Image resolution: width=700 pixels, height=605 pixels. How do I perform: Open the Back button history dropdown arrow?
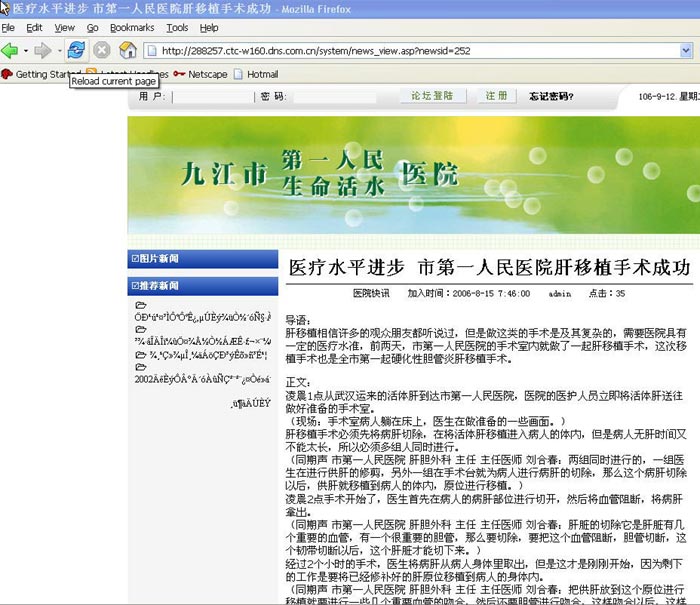tap(25, 50)
